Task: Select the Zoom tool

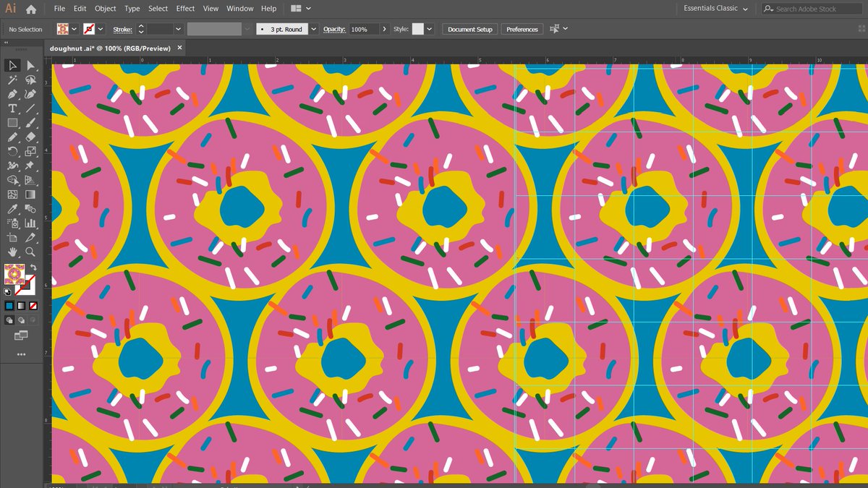Action: pos(30,252)
